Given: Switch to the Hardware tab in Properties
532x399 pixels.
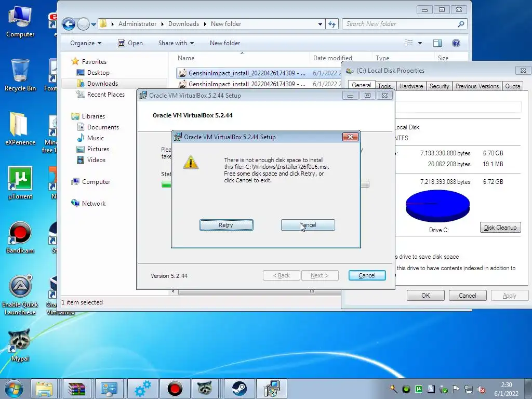Looking at the screenshot, I should pyautogui.click(x=411, y=86).
